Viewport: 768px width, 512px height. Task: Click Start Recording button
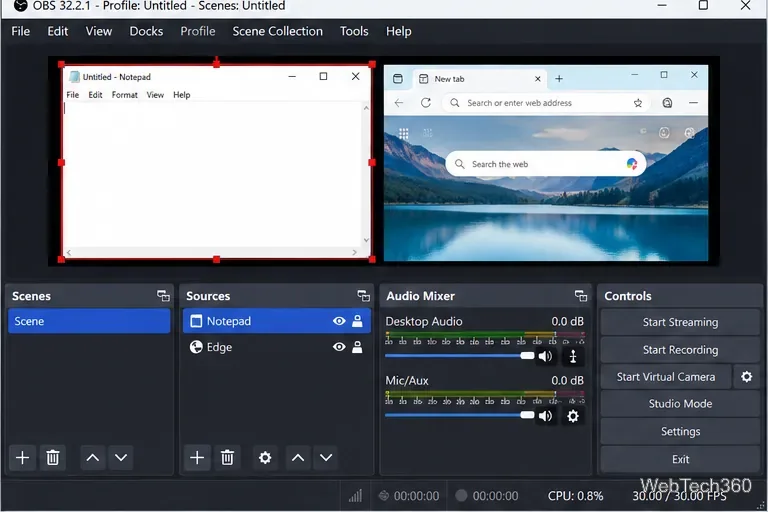tap(680, 350)
